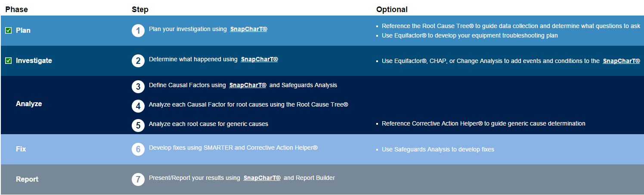Click the step 2 circle icon
The height and width of the screenshot is (195, 644).
click(138, 61)
